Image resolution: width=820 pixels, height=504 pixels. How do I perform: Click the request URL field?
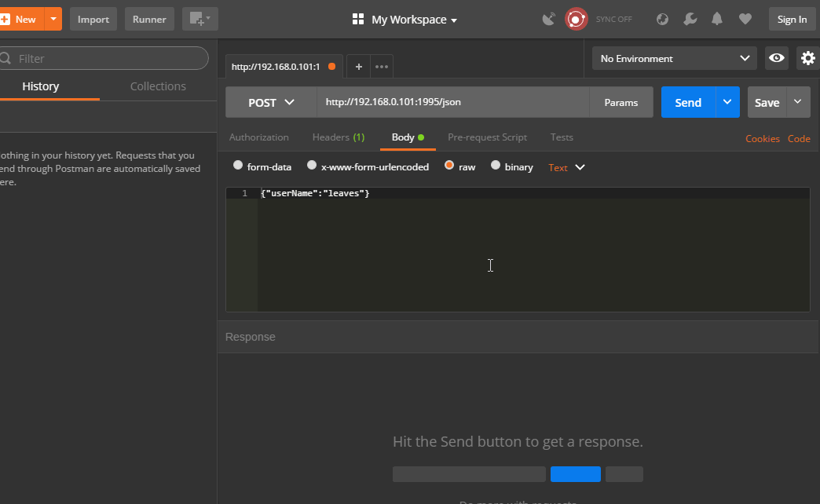tap(453, 102)
